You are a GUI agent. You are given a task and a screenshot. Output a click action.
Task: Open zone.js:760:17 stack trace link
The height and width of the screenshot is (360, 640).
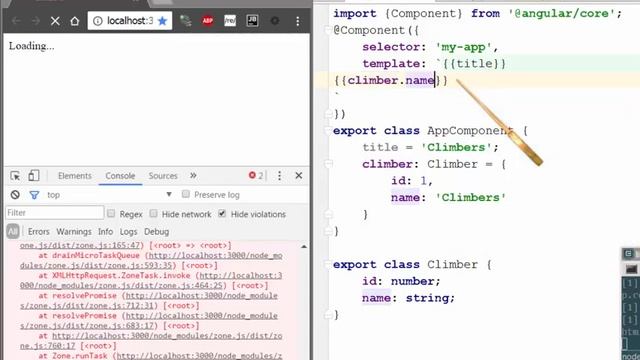coord(151,340)
